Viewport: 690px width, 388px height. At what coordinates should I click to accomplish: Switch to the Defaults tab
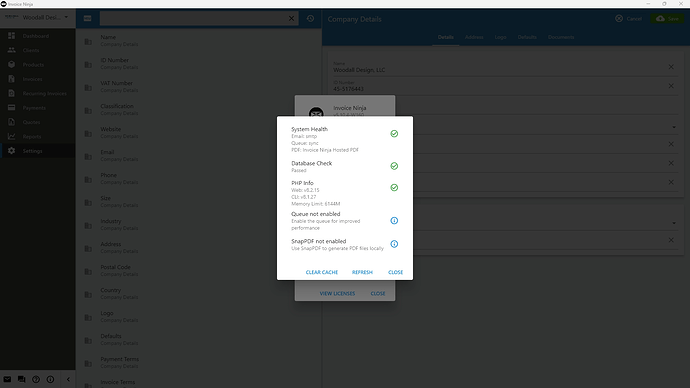point(527,37)
